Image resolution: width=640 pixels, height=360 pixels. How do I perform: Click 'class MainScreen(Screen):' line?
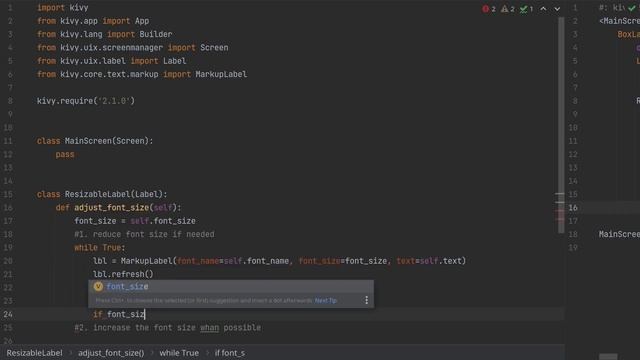(95, 141)
